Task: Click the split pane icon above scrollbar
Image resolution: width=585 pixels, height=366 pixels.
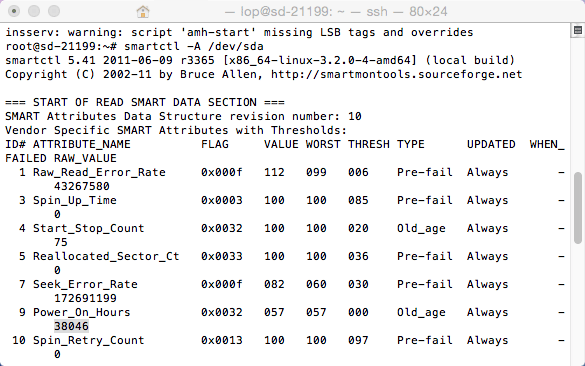Action: coord(578,30)
